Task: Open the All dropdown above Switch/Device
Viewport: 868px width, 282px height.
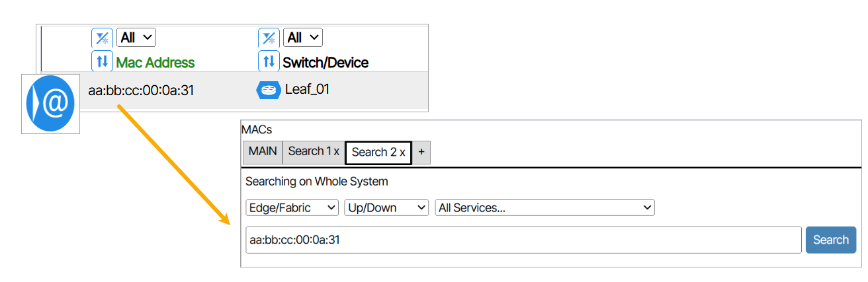Action: pos(303,38)
